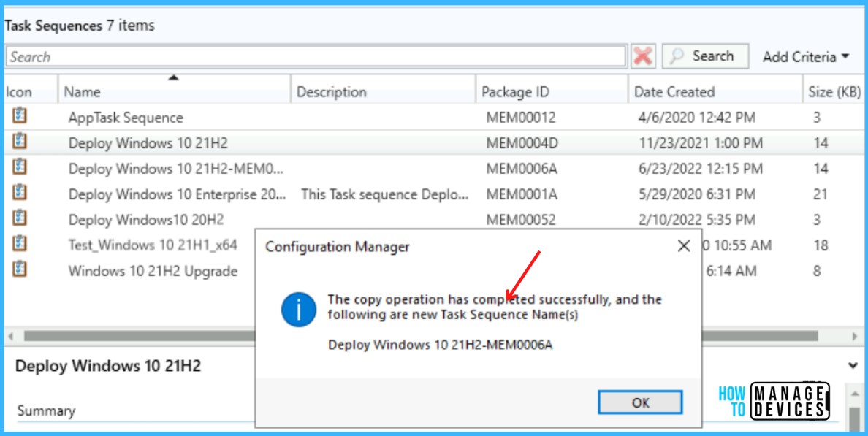Click the AppTask Sequence row icon

(x=20, y=115)
